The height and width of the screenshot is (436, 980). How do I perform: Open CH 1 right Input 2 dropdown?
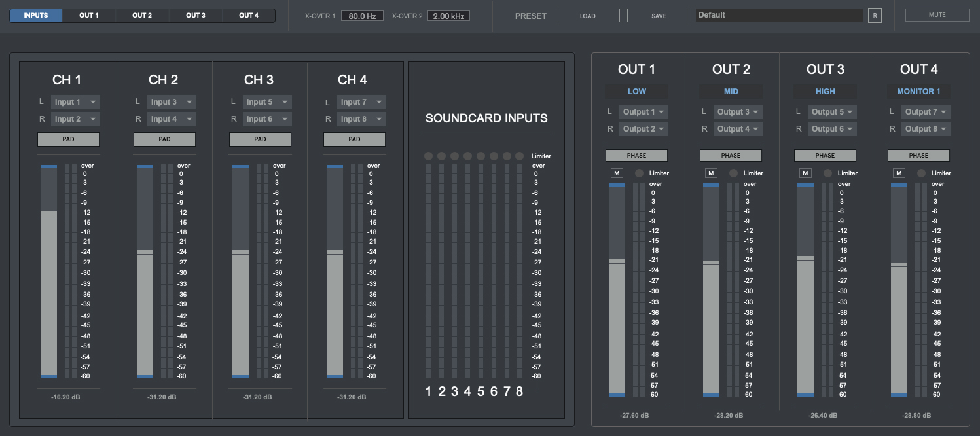click(x=75, y=119)
